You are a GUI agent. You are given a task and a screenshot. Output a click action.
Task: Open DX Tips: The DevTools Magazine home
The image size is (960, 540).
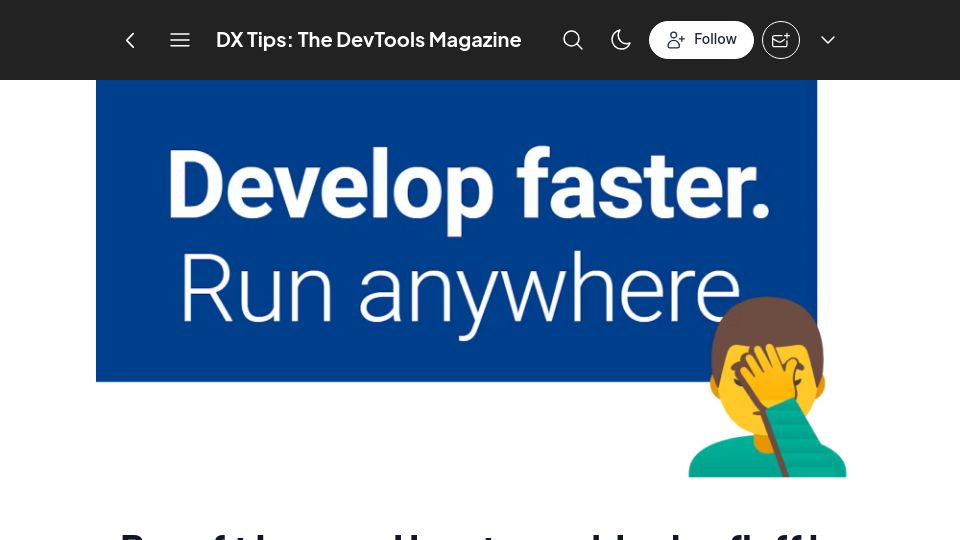[369, 40]
